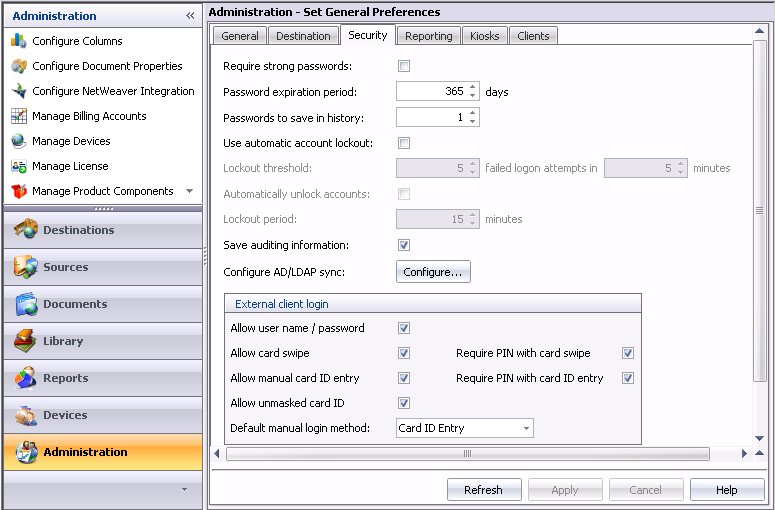Uncheck Save auditing information
The height and width of the screenshot is (510, 775).
click(x=404, y=245)
